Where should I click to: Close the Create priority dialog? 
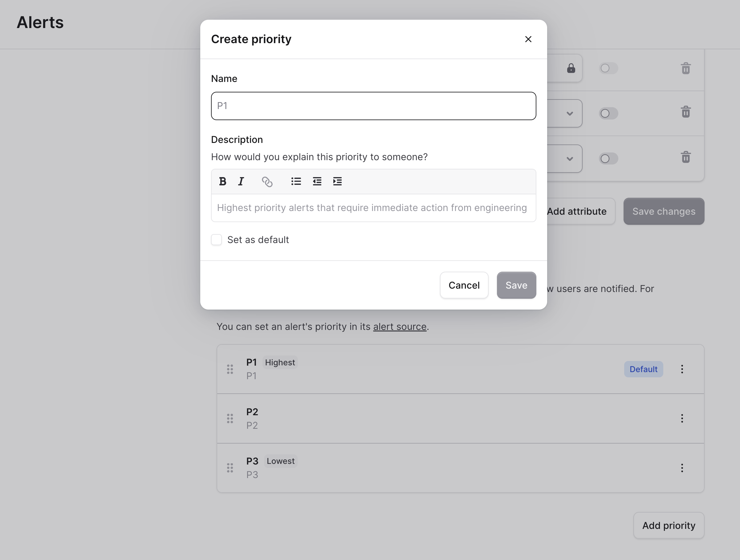click(528, 39)
